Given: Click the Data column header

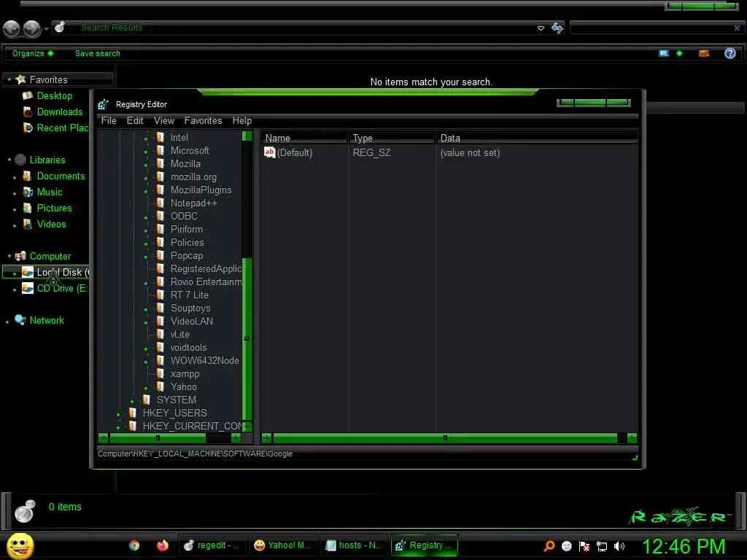Looking at the screenshot, I should coord(537,138).
